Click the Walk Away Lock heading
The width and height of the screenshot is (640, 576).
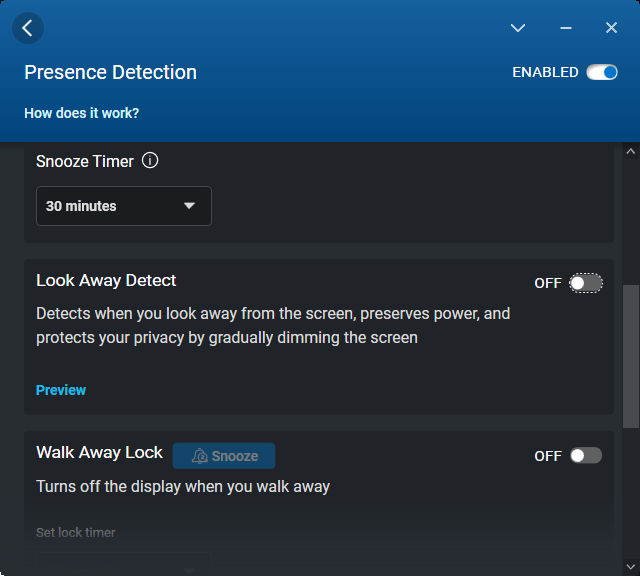[99, 452]
